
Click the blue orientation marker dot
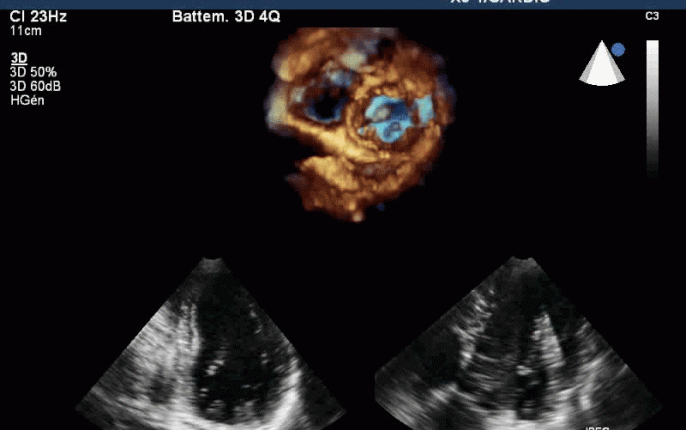coord(618,50)
